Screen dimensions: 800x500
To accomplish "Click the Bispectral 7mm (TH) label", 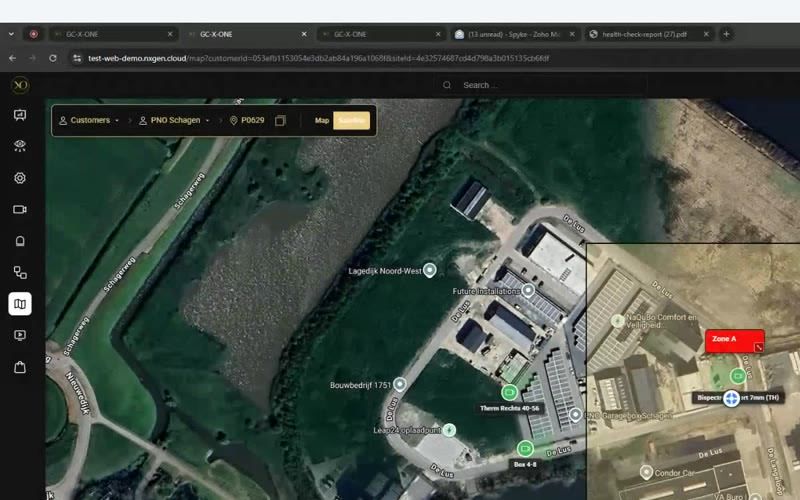I will 738,398.
